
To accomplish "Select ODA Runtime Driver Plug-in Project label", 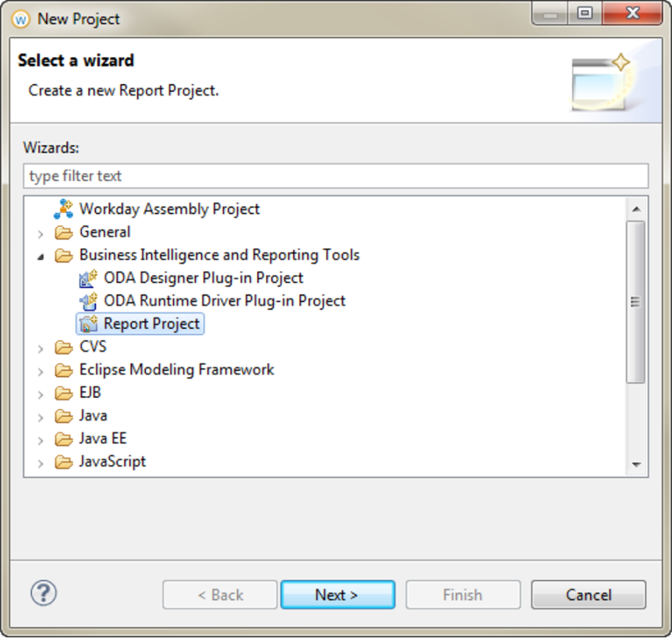I will pos(224,301).
